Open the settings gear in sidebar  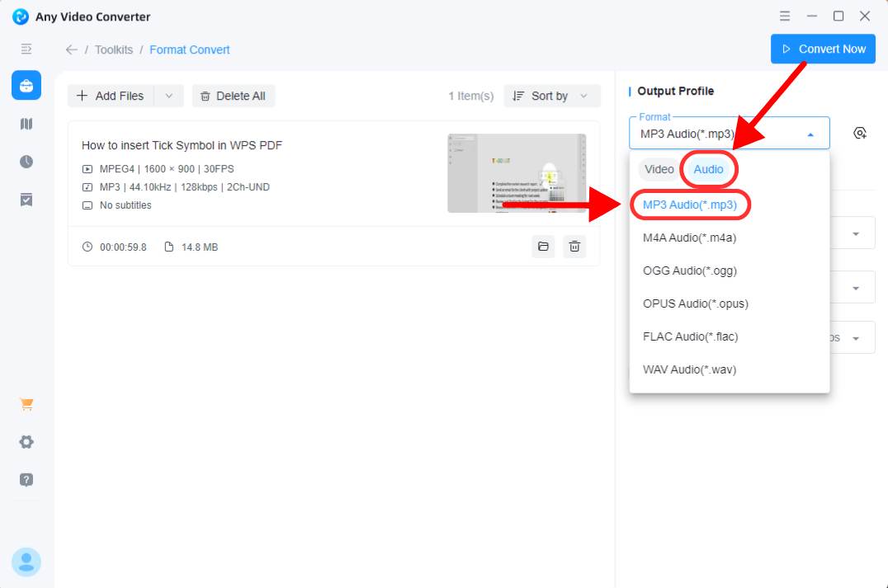pyautogui.click(x=26, y=442)
